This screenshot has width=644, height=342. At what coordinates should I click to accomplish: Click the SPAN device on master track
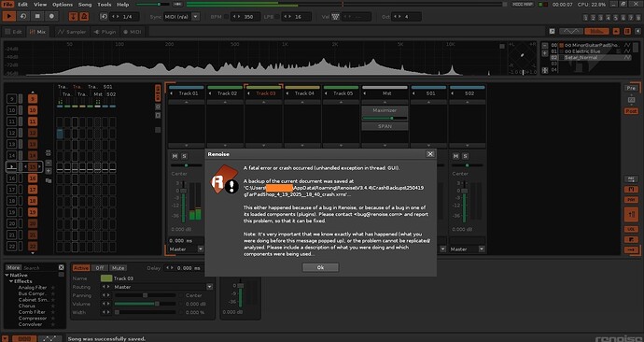[x=385, y=126]
